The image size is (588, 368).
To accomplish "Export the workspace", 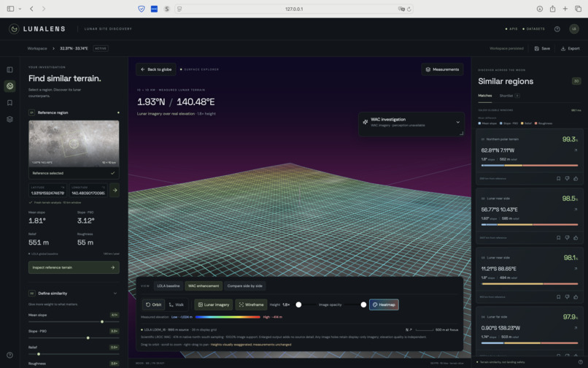I will [x=570, y=48].
